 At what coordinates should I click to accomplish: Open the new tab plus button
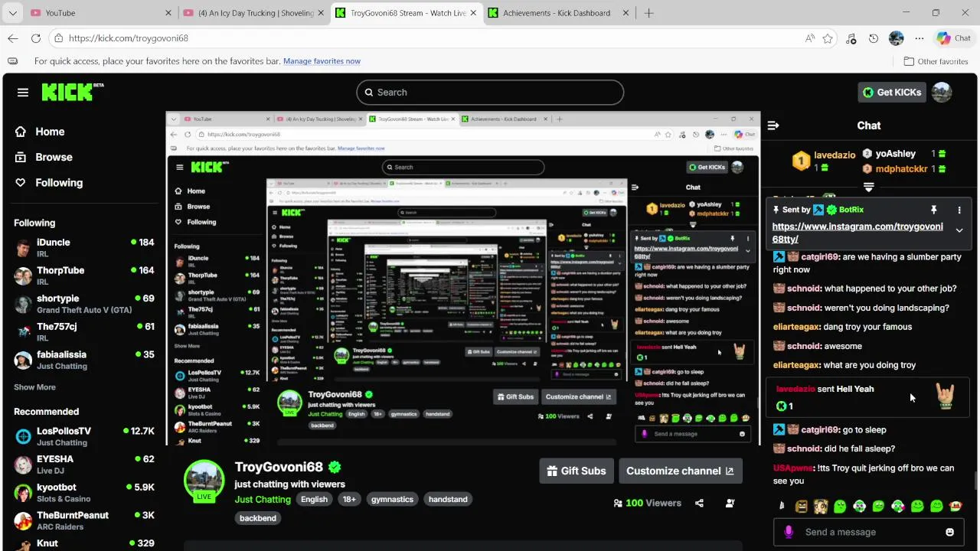(x=648, y=13)
